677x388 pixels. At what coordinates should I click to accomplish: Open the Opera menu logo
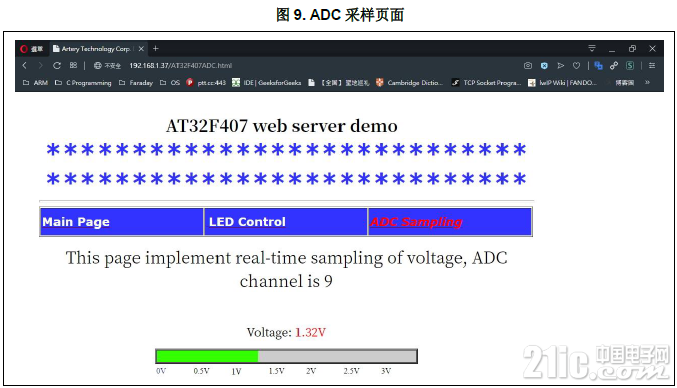pos(24,49)
